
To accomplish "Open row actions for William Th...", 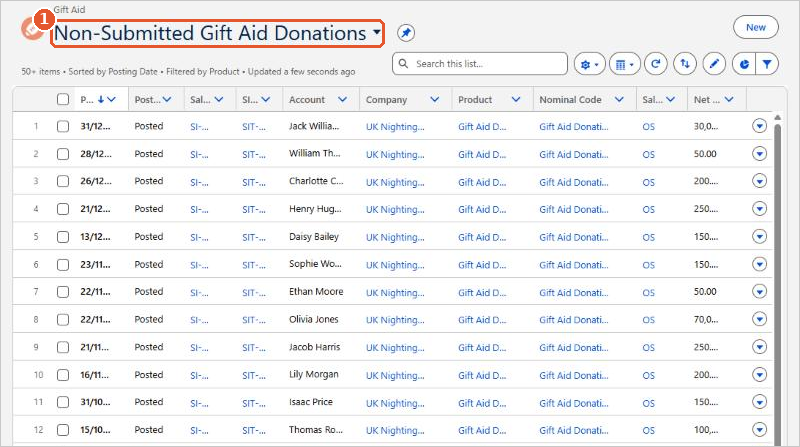I will [759, 153].
